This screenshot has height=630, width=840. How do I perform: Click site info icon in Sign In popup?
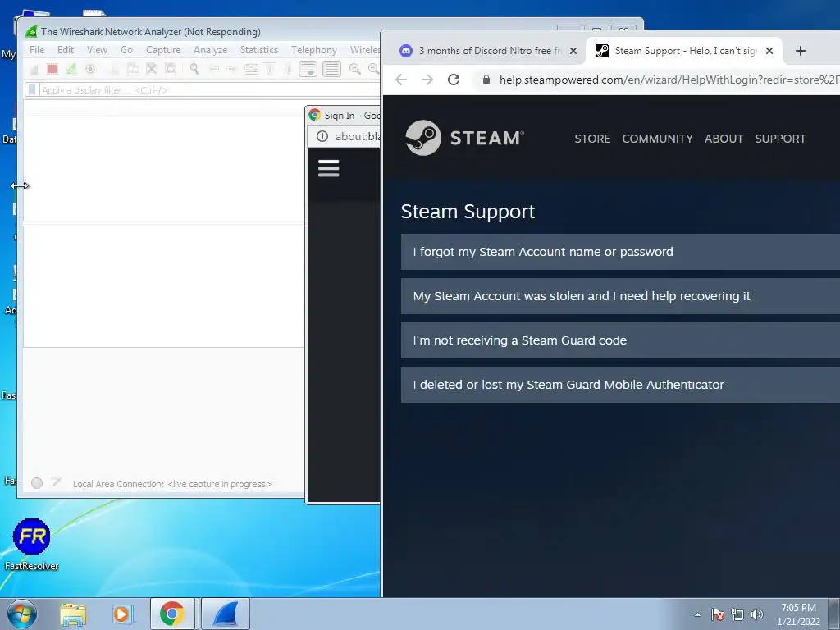pos(322,136)
